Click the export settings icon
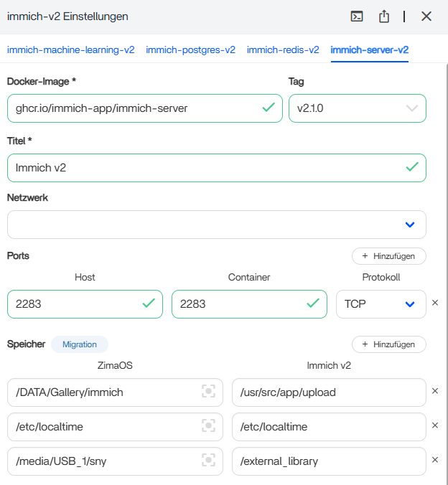This screenshot has width=448, height=485. click(x=384, y=17)
